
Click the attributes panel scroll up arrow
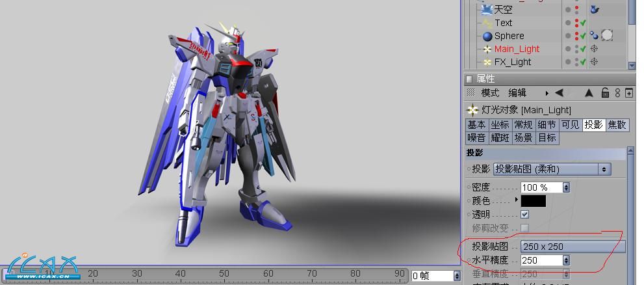click(632, 152)
